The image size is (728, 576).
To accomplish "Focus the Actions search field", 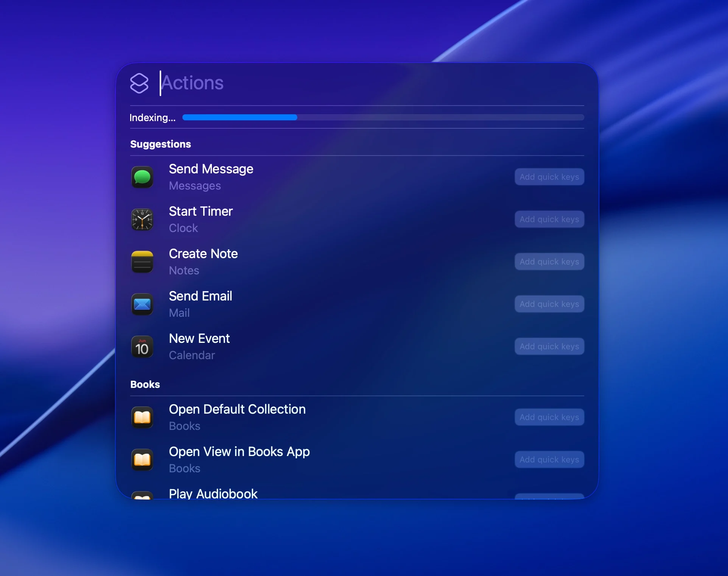I will point(372,83).
